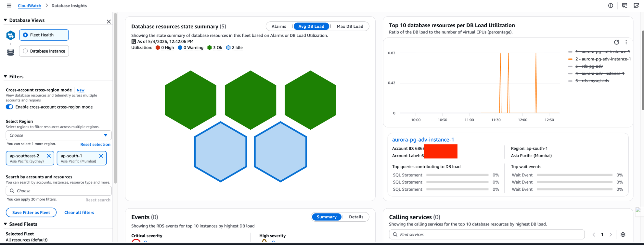Image resolution: width=644 pixels, height=245 pixels.
Task: Open Calling services settings gear
Action: tap(623, 235)
